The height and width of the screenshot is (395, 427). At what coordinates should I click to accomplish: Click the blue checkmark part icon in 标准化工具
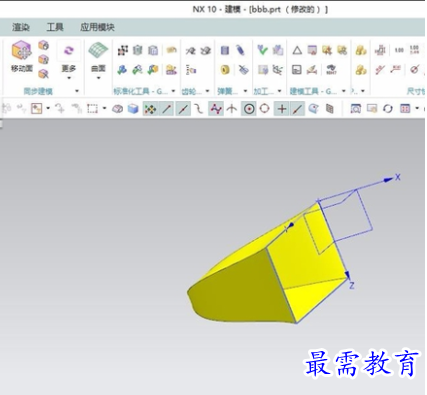click(x=122, y=70)
